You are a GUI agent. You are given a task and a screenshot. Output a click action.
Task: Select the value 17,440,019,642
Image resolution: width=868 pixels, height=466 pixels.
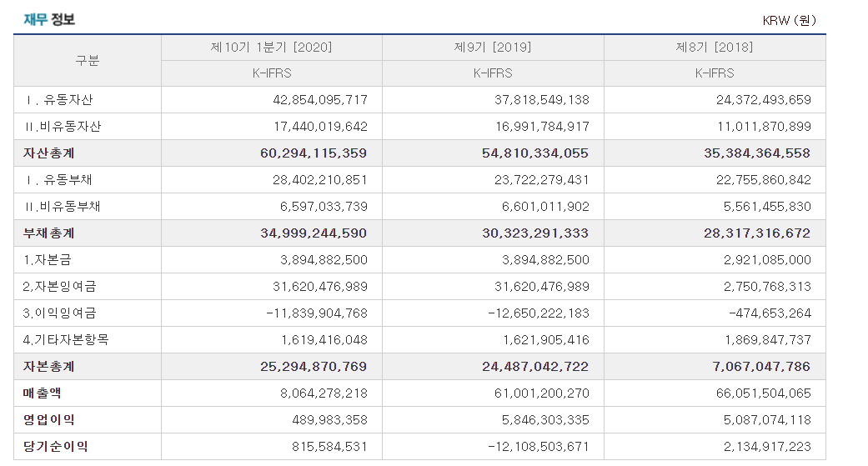pos(320,127)
